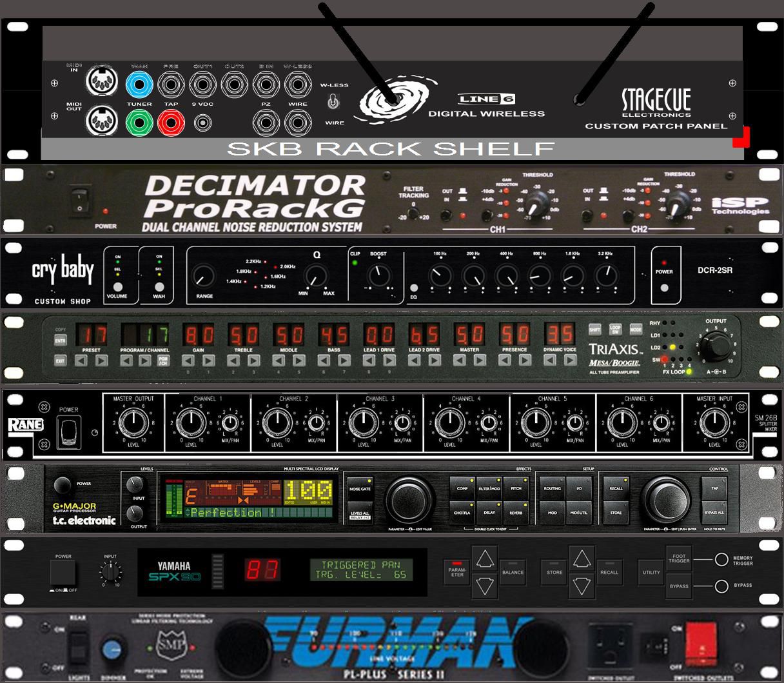Click the blue WAH jack on patch panel
The height and width of the screenshot is (683, 784).
click(139, 84)
